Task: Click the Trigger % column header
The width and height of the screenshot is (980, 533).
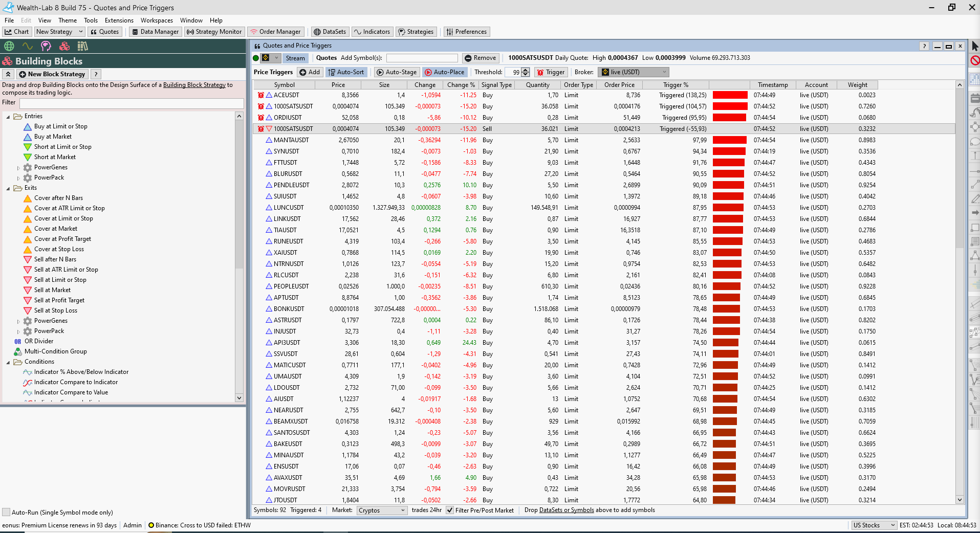Action: (x=676, y=85)
